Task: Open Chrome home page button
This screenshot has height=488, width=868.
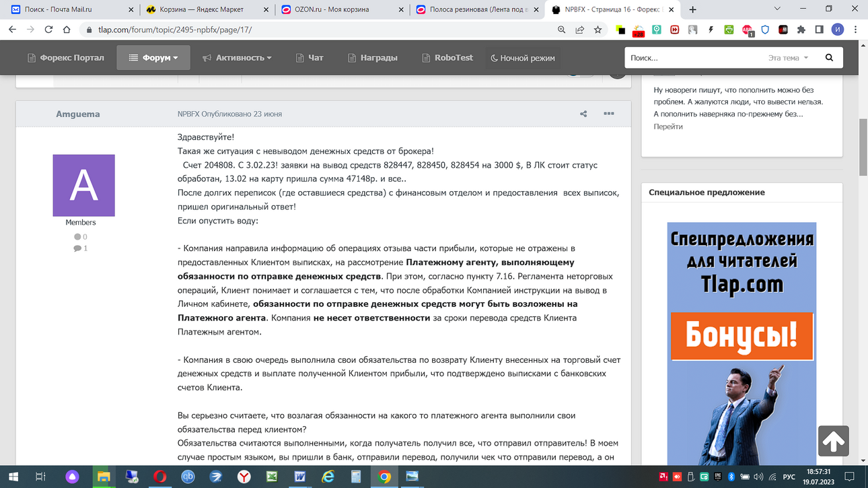Action: 67,30
